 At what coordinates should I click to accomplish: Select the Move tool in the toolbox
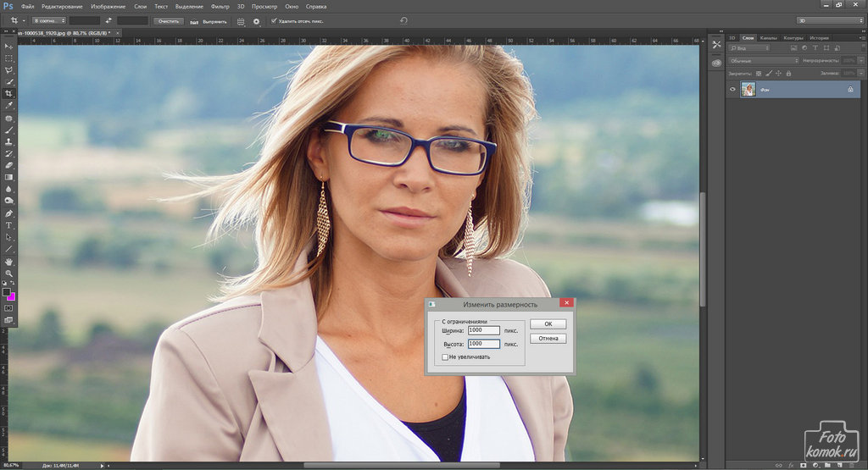[x=9, y=46]
